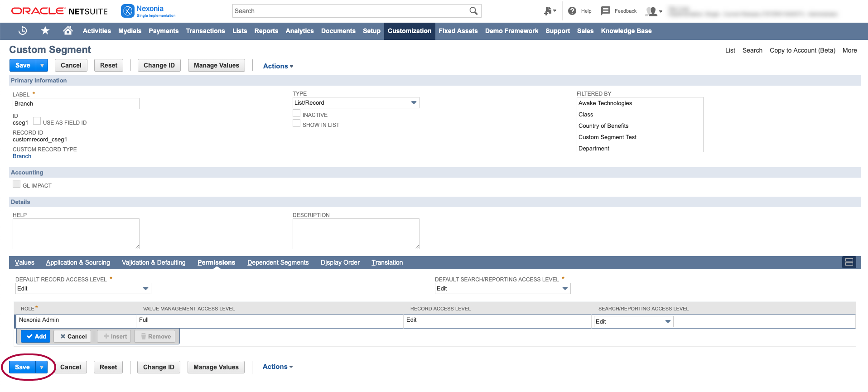Select the Permissions subtab
The height and width of the screenshot is (392, 868).
point(216,262)
